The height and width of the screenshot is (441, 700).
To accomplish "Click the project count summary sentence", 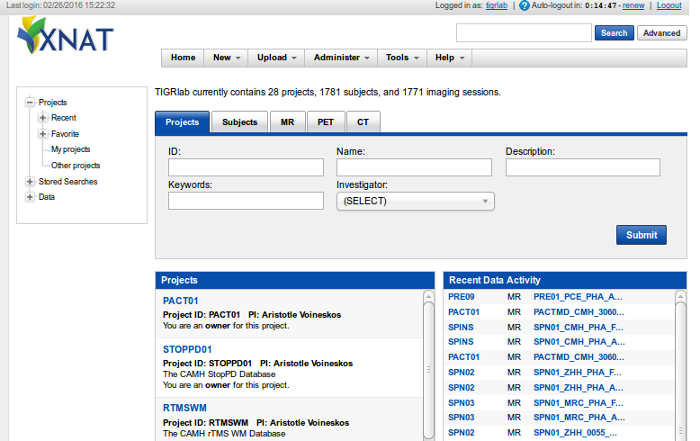I will click(x=328, y=92).
